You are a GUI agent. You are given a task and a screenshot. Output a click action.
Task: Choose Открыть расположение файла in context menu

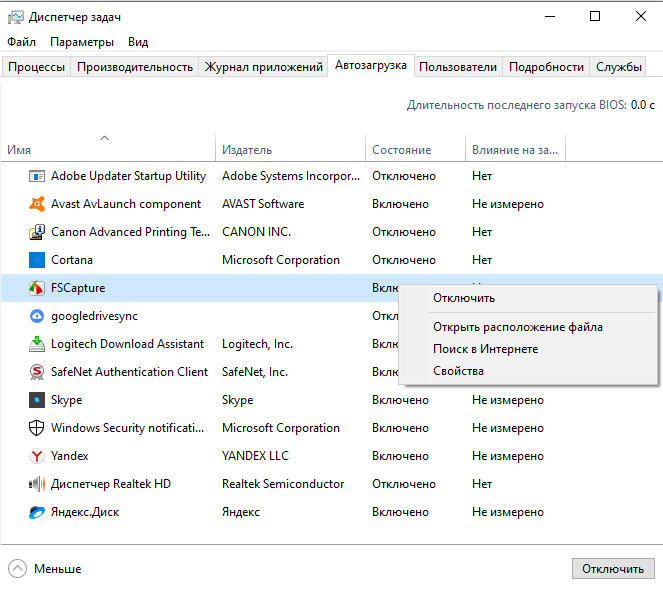click(528, 327)
